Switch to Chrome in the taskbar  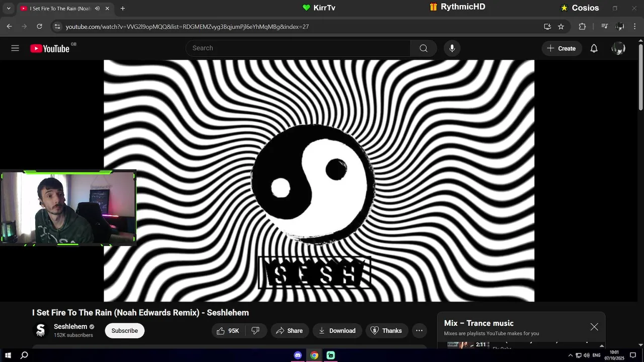[314, 355]
